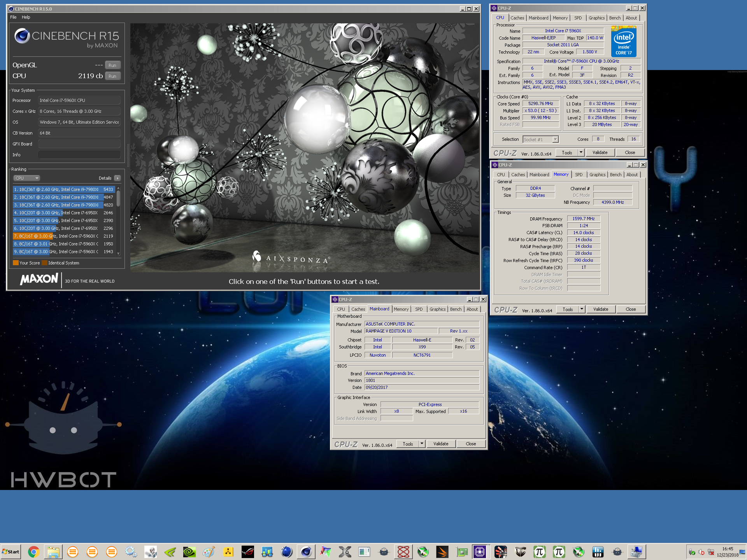Click the muted volume tray icon

pyautogui.click(x=701, y=552)
